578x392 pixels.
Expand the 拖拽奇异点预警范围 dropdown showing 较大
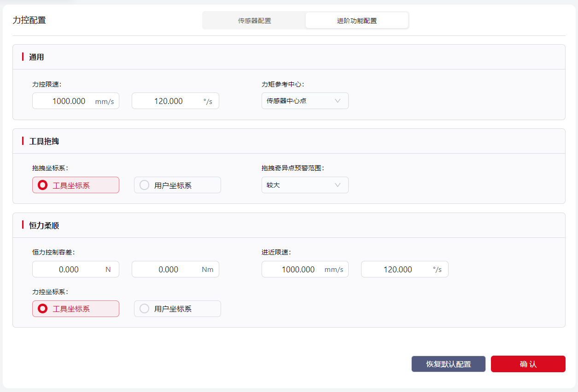(x=299, y=185)
